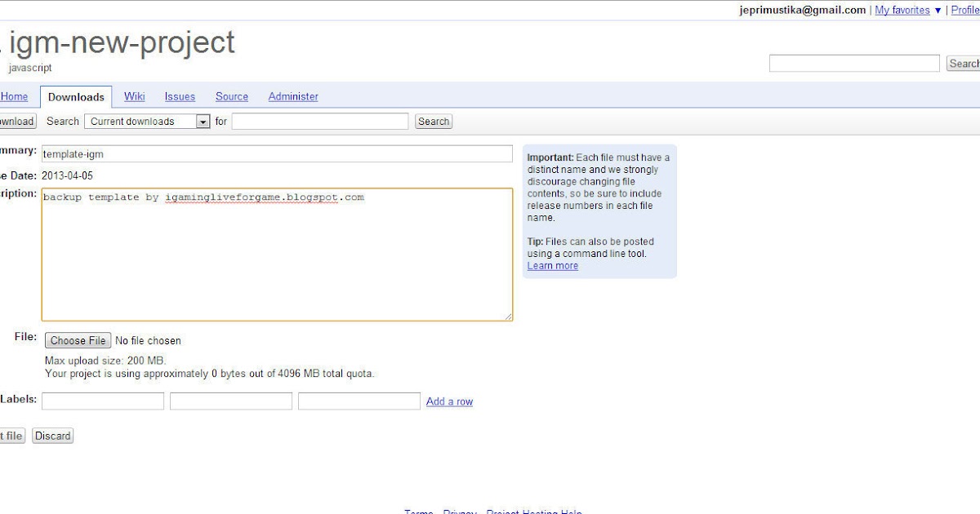The image size is (980, 514).
Task: Click the second Labels input field
Action: coord(231,401)
